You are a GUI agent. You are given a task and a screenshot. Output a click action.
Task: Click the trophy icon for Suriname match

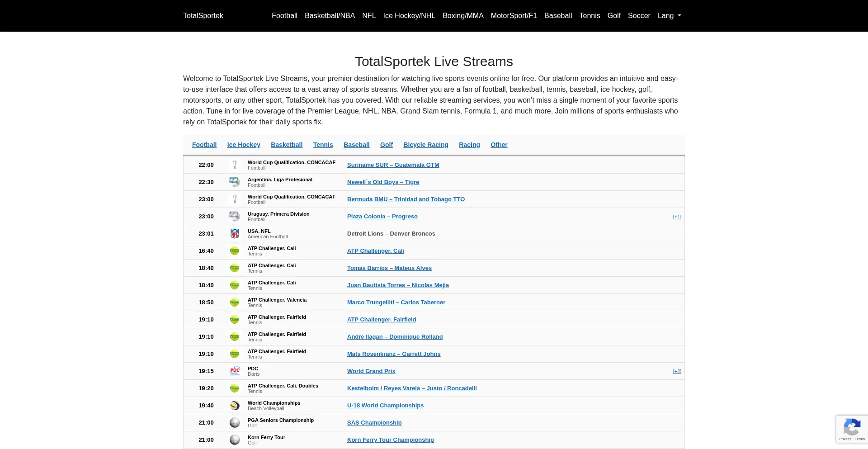(x=235, y=165)
